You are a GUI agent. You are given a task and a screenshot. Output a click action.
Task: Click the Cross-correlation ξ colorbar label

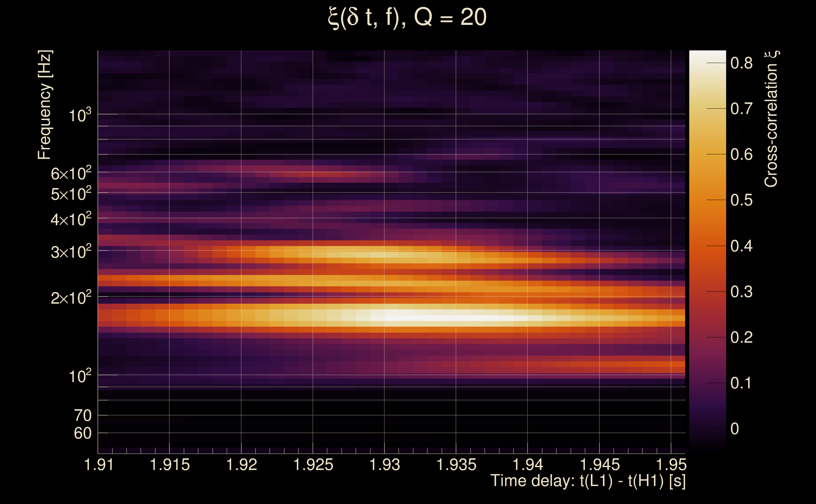click(x=771, y=119)
